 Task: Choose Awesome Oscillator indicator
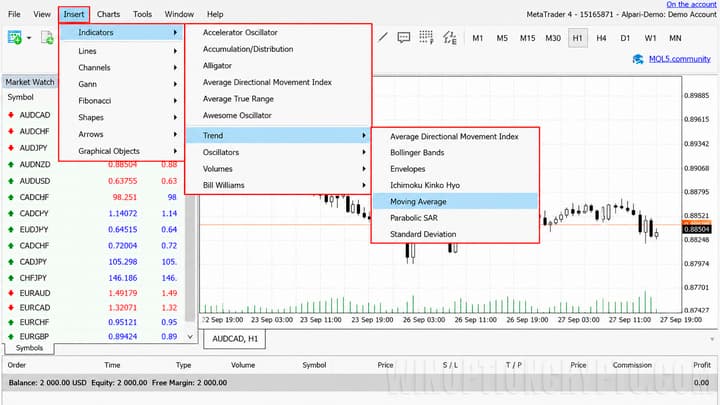pyautogui.click(x=278, y=115)
